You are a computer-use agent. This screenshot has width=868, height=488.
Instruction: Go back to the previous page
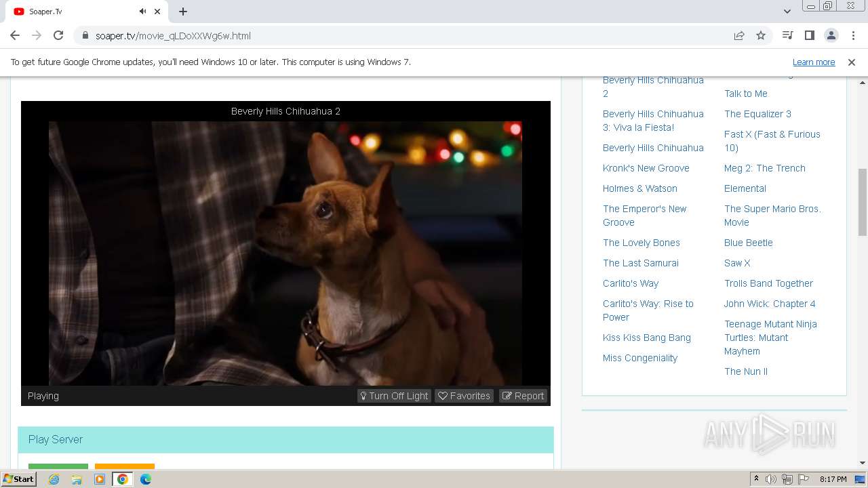(x=15, y=35)
